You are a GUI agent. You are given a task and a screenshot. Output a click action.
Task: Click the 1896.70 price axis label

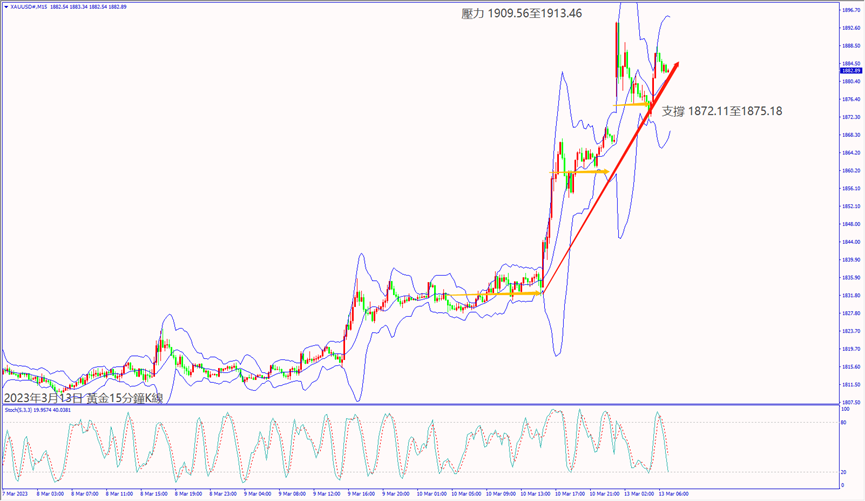(x=851, y=10)
